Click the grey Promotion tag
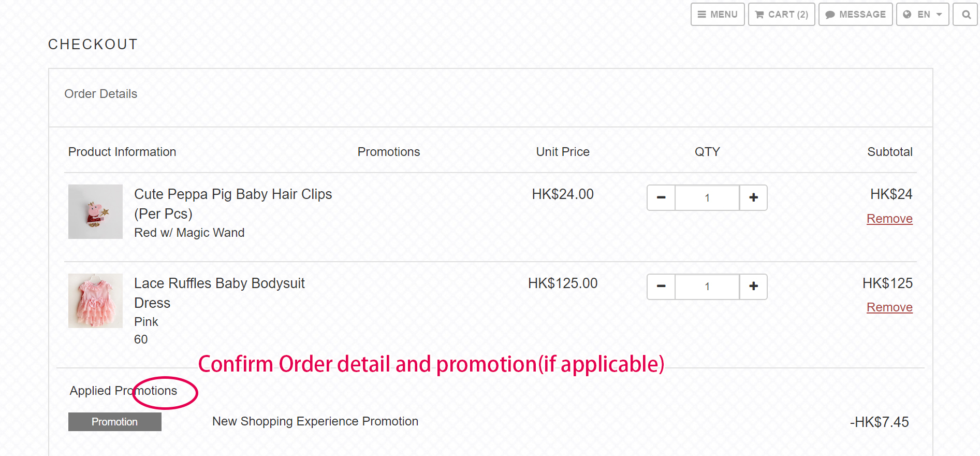This screenshot has height=456, width=980. point(114,422)
